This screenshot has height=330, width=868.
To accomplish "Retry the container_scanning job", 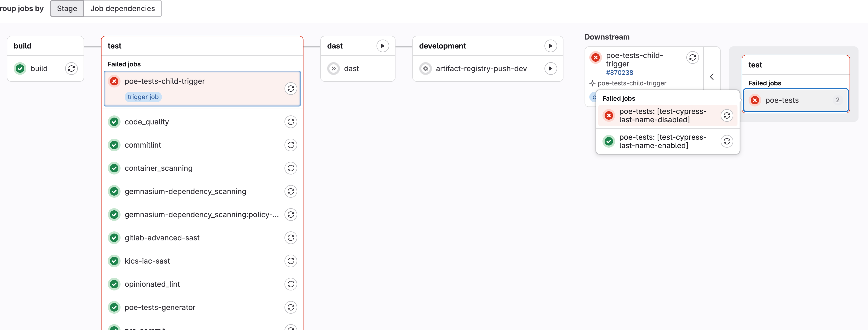I will (x=291, y=168).
